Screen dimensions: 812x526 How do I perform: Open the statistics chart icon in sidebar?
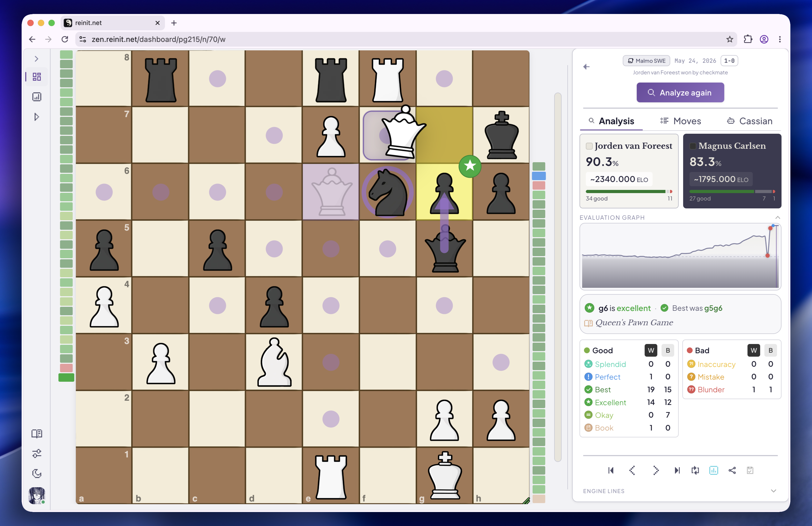[x=36, y=97]
